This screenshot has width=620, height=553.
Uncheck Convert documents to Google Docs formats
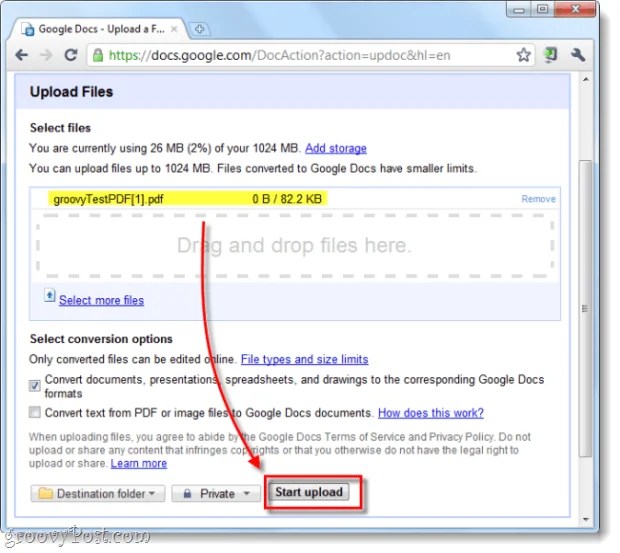(x=35, y=385)
